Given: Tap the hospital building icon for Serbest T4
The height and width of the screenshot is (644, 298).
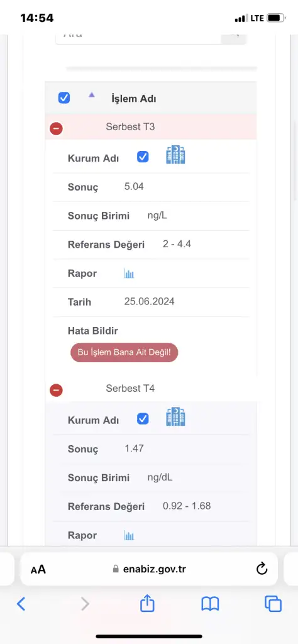Looking at the screenshot, I should click(x=175, y=416).
